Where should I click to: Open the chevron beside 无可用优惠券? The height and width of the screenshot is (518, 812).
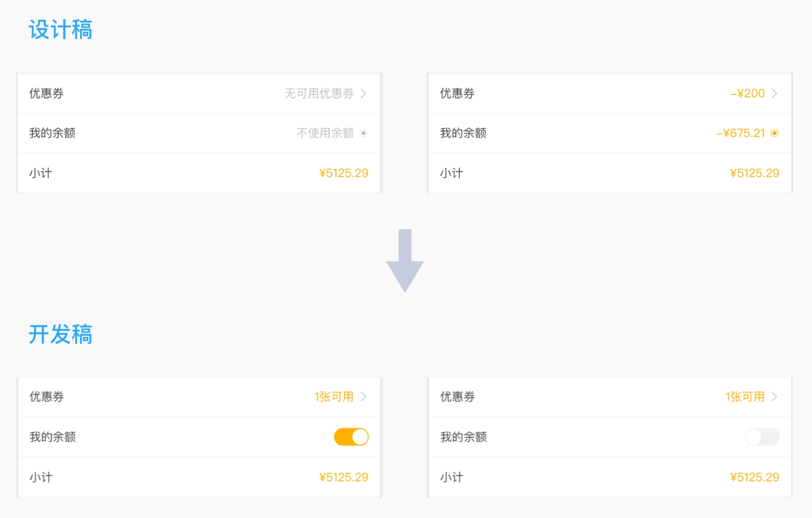point(363,93)
